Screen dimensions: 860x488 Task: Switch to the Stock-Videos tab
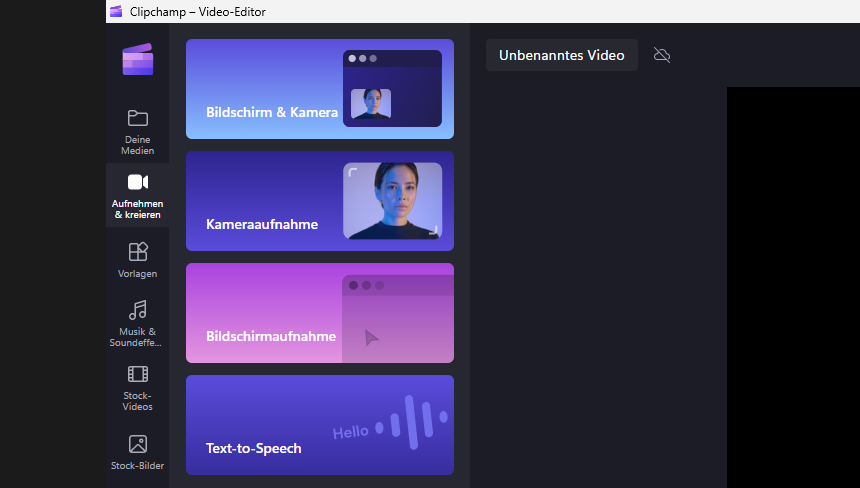tap(138, 388)
